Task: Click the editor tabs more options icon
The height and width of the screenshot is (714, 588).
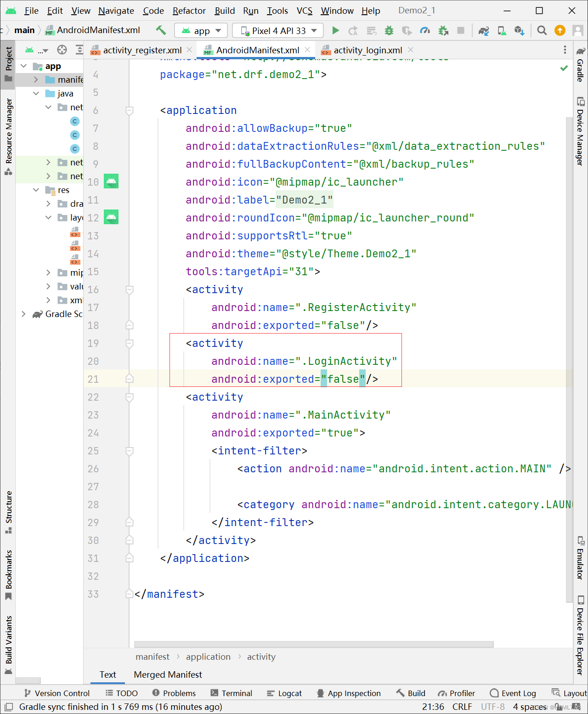Action: pyautogui.click(x=565, y=50)
